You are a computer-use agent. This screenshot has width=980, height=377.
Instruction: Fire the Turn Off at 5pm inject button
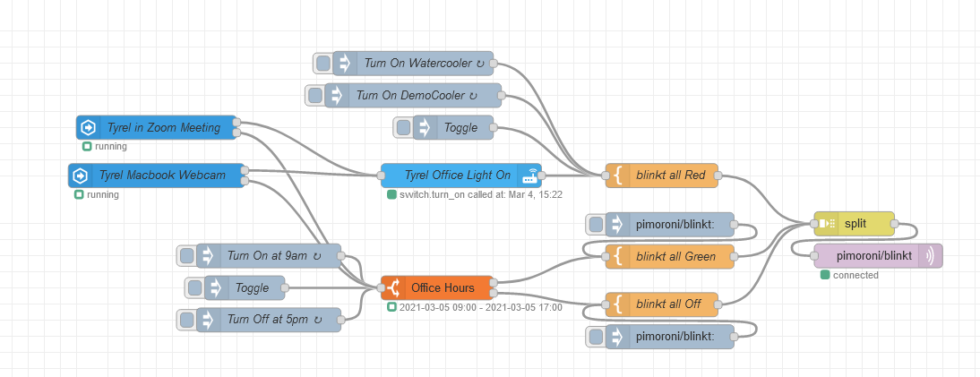pos(187,320)
